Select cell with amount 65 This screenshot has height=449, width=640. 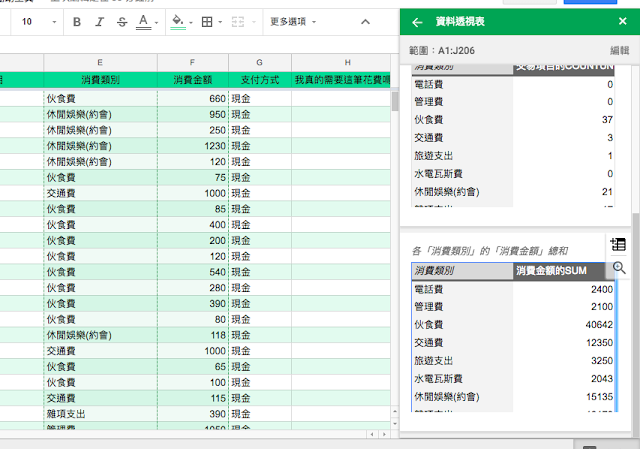[193, 367]
